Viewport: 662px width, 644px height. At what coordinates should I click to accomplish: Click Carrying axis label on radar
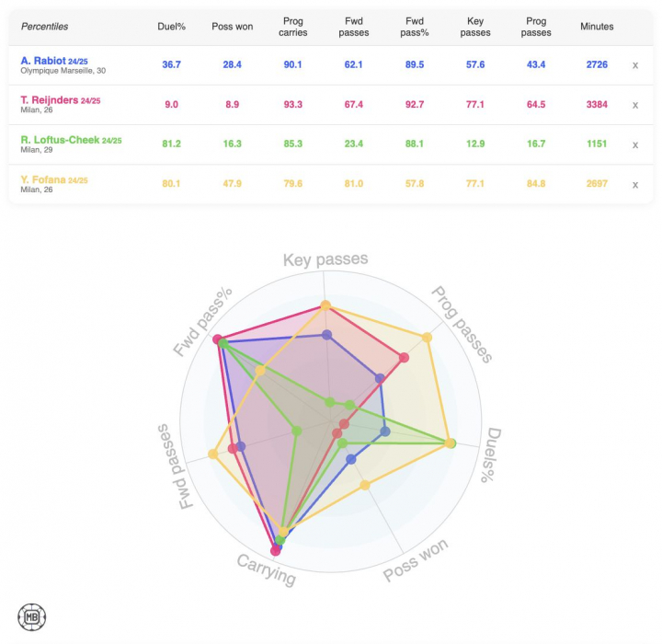coord(266,571)
